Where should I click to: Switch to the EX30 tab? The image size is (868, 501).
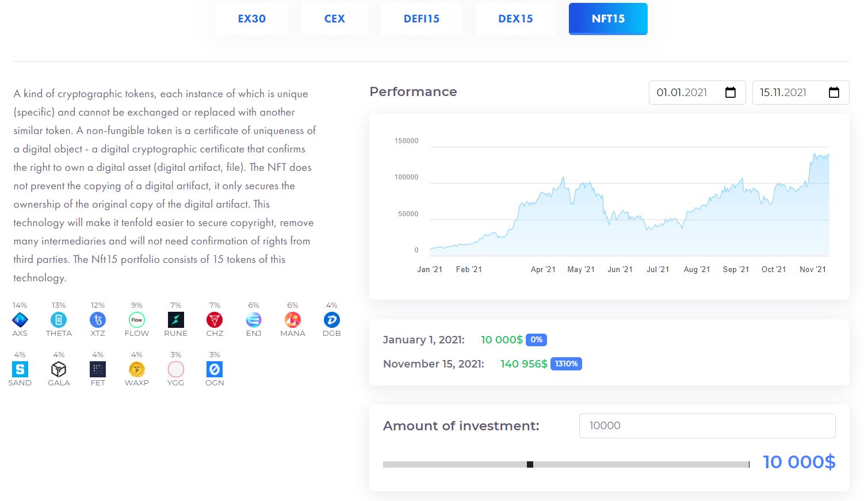tap(252, 19)
